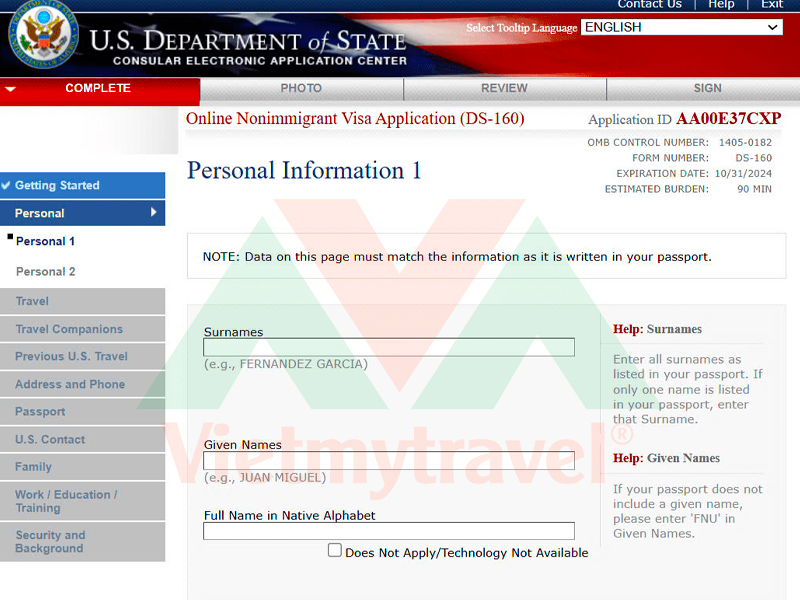Go to the U.S. Contact section
800x600 pixels.
83,439
